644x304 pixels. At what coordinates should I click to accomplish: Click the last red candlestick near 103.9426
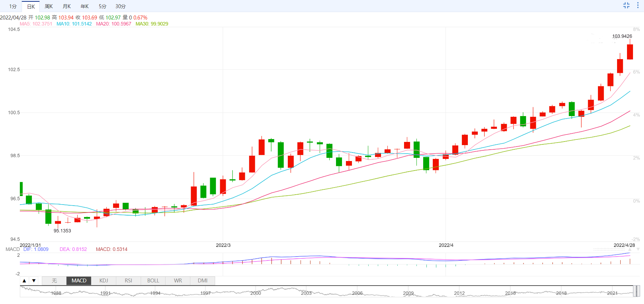pyautogui.click(x=630, y=52)
